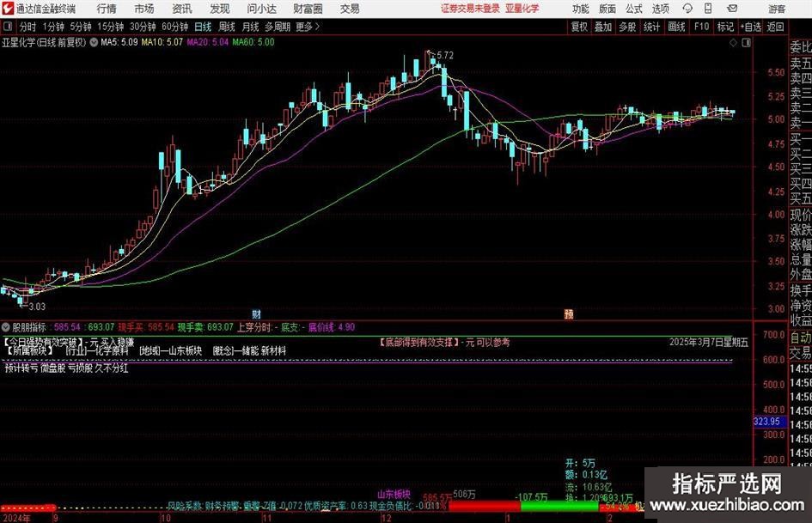Viewport: 812px width, 523px height.
Task: Click the customer service headset icon
Action: (687, 9)
